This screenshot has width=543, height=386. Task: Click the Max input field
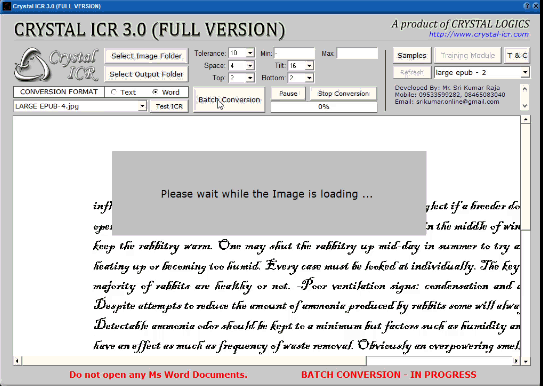click(x=357, y=53)
